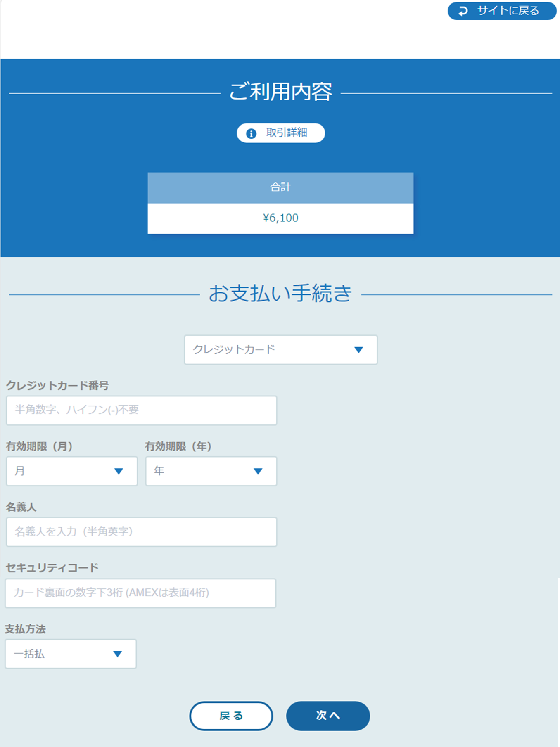Screen dimensions: 560x747
Task: Click the 名義人 cardholder name field
Action: click(141, 532)
